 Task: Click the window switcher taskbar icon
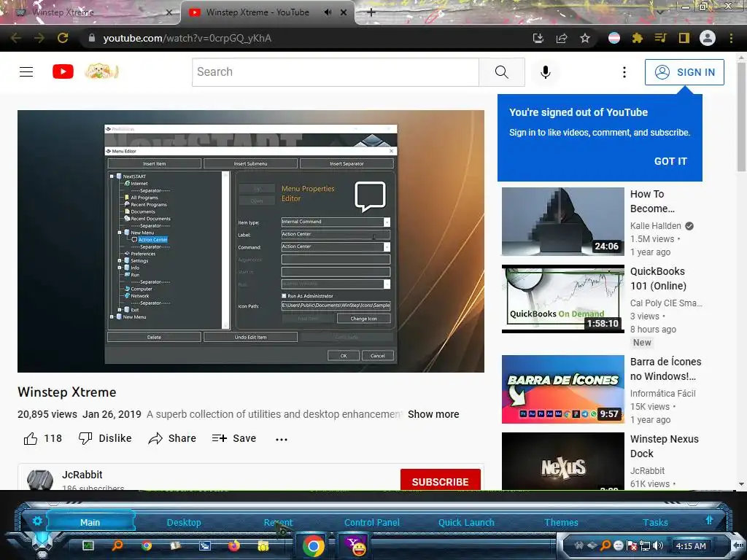[205, 545]
